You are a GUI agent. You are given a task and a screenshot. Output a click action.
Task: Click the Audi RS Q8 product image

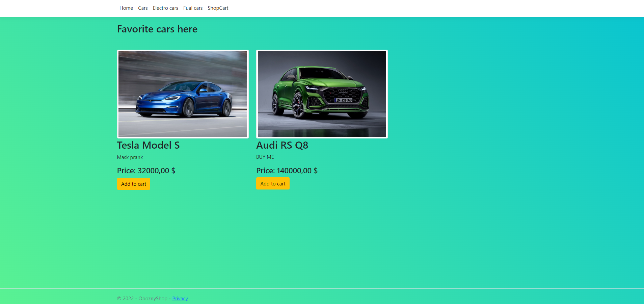click(322, 94)
